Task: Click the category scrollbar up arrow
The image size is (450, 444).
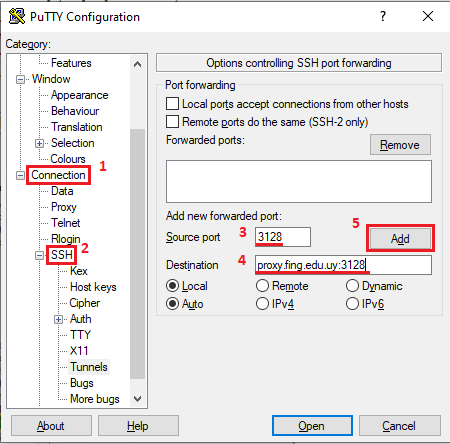Action: click(x=137, y=64)
